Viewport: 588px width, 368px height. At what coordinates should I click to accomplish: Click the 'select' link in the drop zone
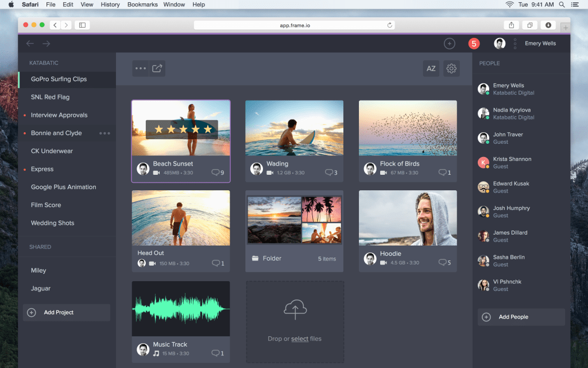[x=300, y=339]
